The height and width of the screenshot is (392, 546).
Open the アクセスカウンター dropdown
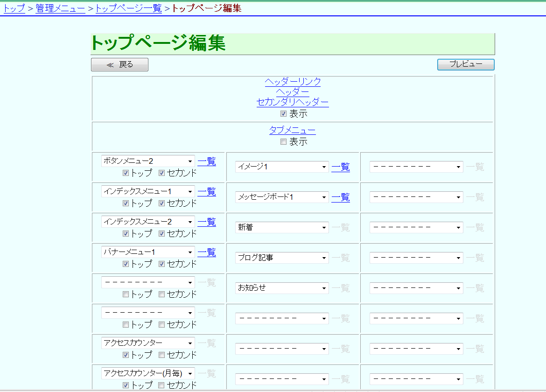(148, 343)
